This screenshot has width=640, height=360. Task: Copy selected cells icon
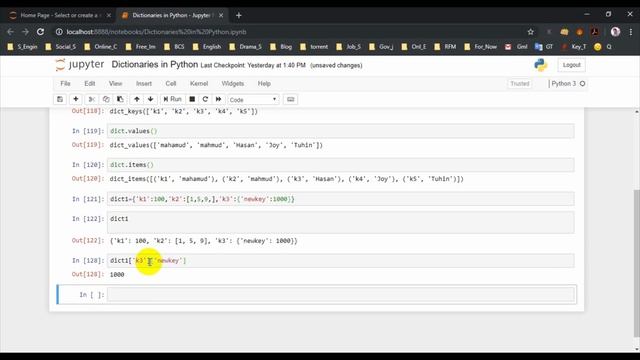[x=106, y=99]
